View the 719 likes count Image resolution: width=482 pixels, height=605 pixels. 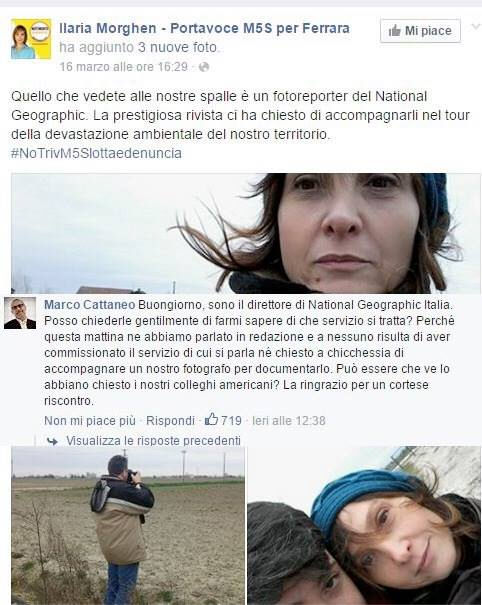click(231, 421)
